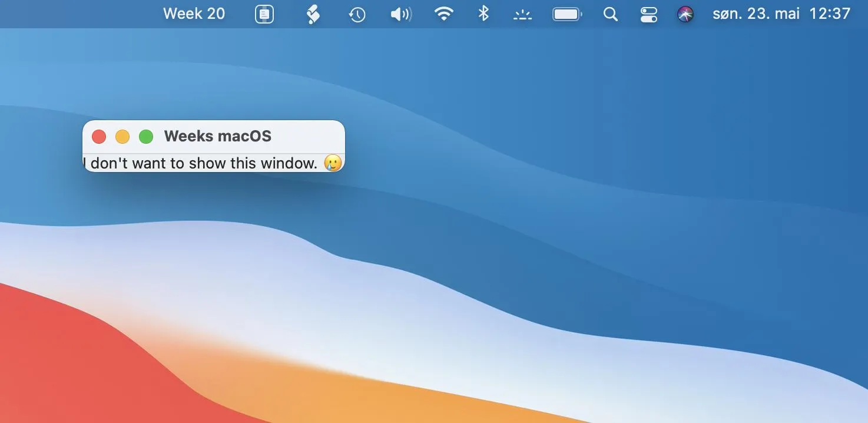Open the Bluetooth menu

[483, 14]
